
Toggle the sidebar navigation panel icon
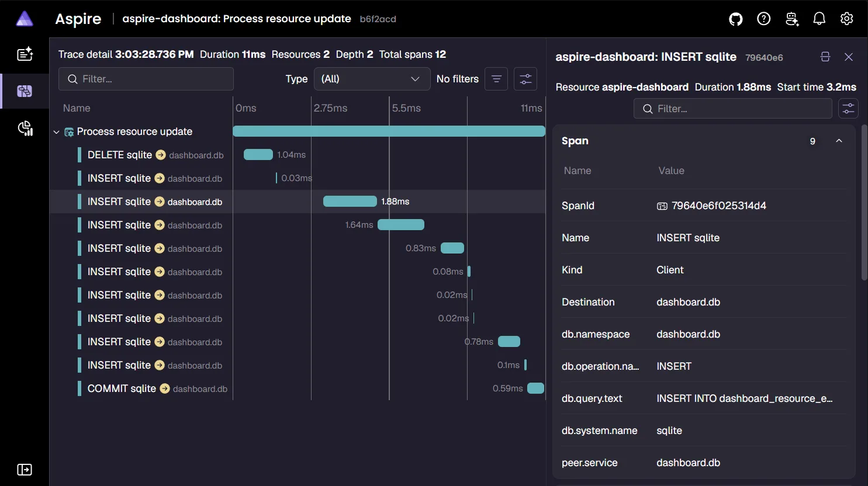25,470
